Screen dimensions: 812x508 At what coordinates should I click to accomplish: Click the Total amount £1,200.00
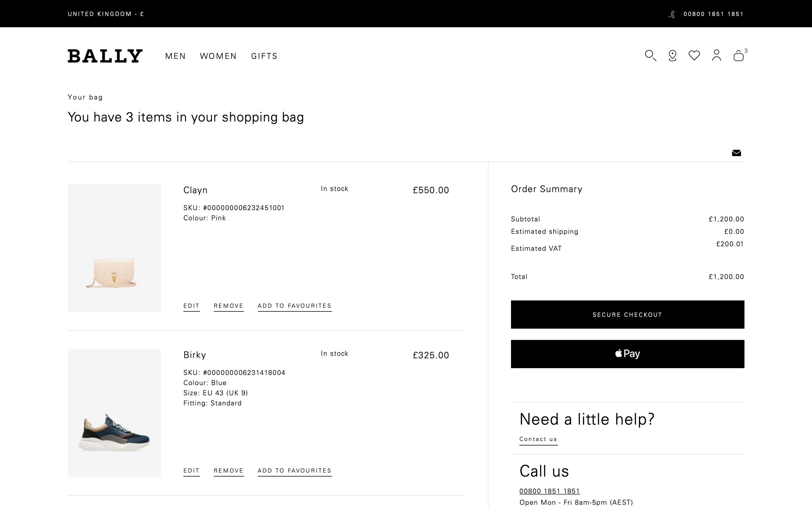click(x=726, y=277)
